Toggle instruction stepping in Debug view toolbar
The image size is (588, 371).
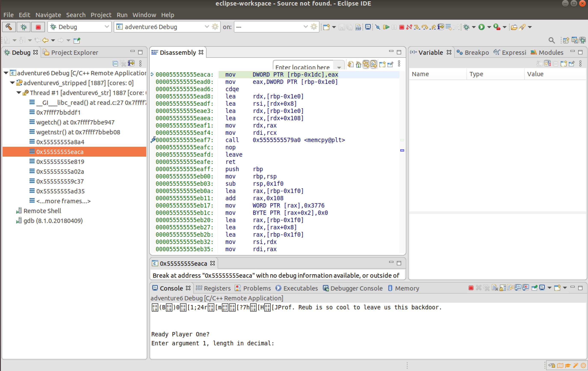click(131, 64)
